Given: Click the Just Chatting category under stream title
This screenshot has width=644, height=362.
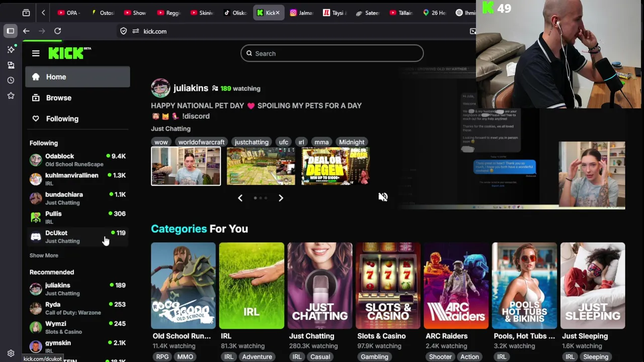Looking at the screenshot, I should coord(171,129).
